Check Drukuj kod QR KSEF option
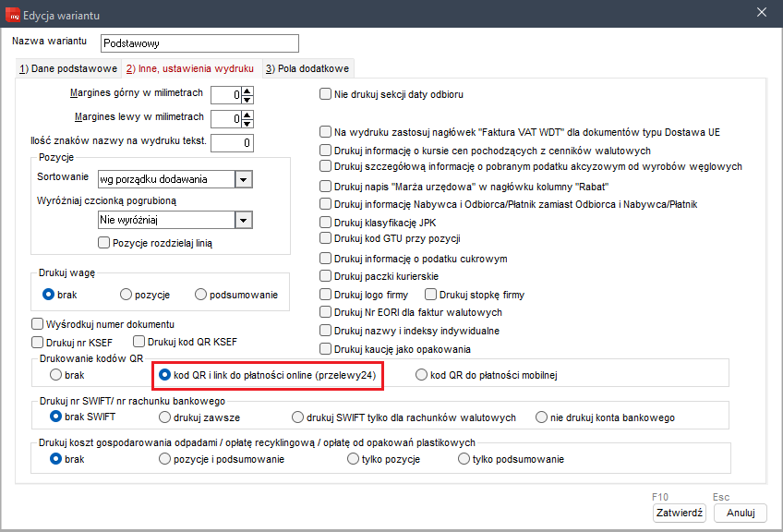The image size is (783, 532). tap(140, 342)
